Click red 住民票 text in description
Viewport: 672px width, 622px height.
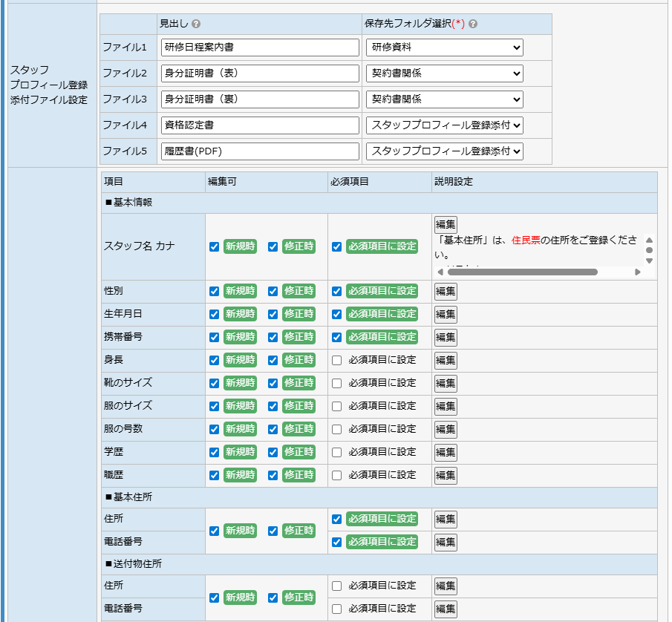tap(526, 240)
